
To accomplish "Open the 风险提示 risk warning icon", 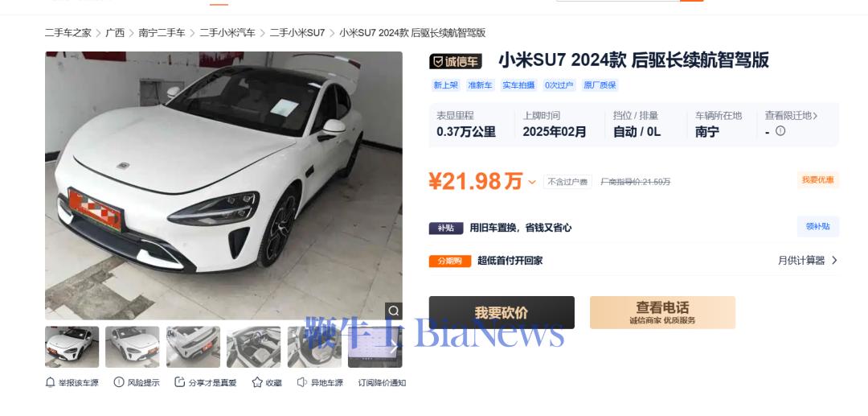I will click(119, 382).
